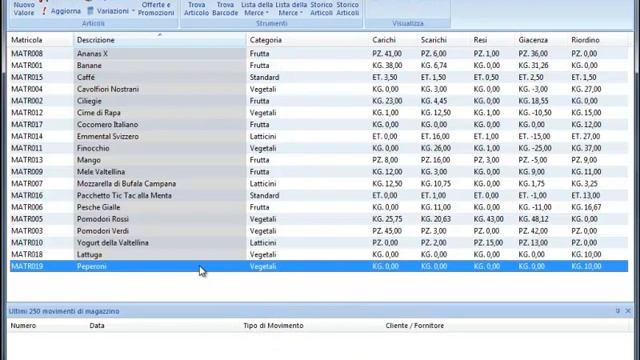Select Mozzarella di Bufala Campana
The height and width of the screenshot is (360, 640).
click(127, 184)
